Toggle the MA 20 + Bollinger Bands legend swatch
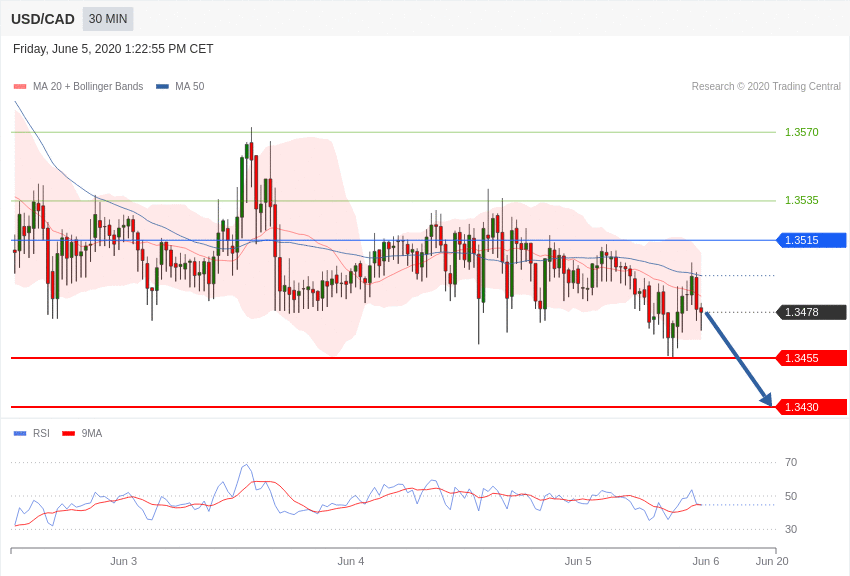850x576 pixels. (x=20, y=87)
